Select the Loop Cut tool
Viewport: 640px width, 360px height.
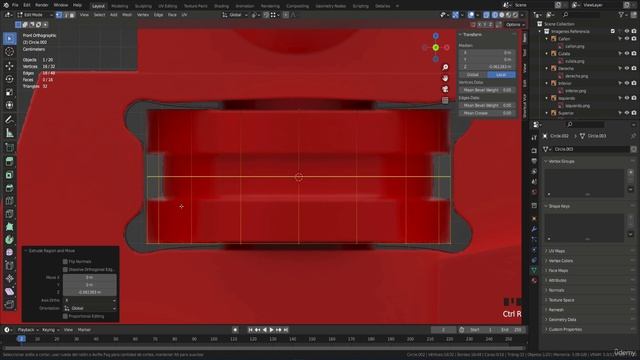point(9,201)
